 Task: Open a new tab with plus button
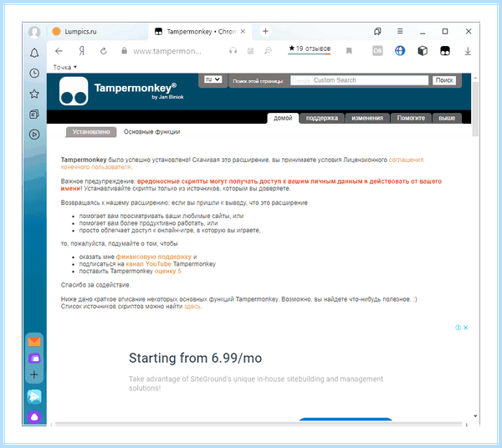pos(265,31)
